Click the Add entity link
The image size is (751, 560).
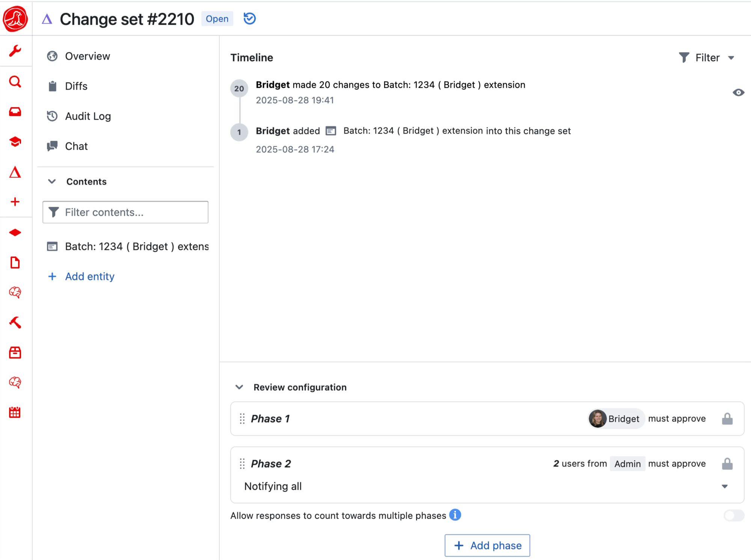tap(89, 276)
